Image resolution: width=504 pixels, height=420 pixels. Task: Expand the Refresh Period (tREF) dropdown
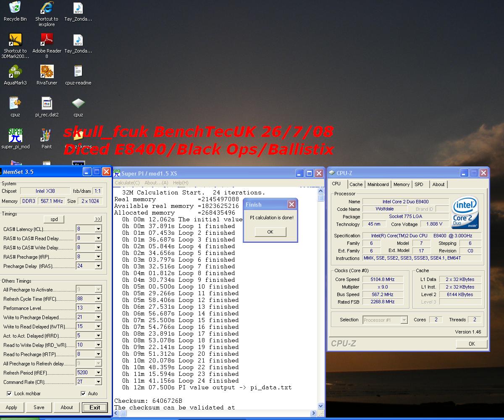pos(98,373)
